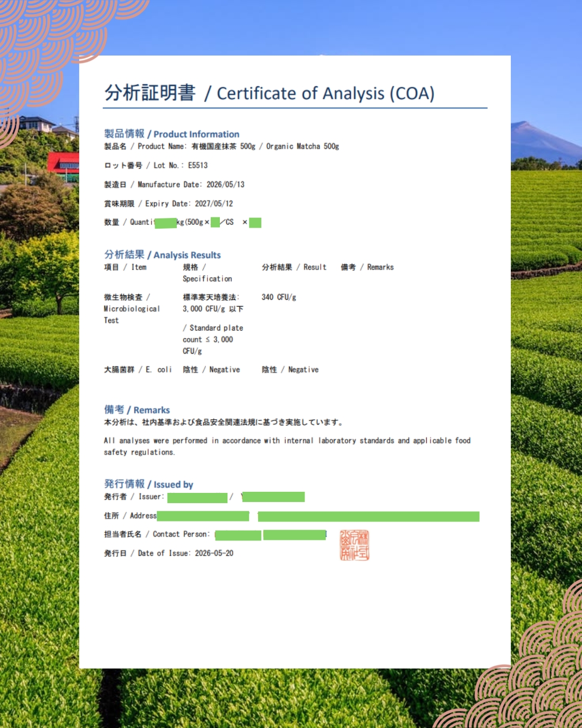Click the Remarks column header in table
Viewport: 582px width, 728px height.
pyautogui.click(x=367, y=267)
